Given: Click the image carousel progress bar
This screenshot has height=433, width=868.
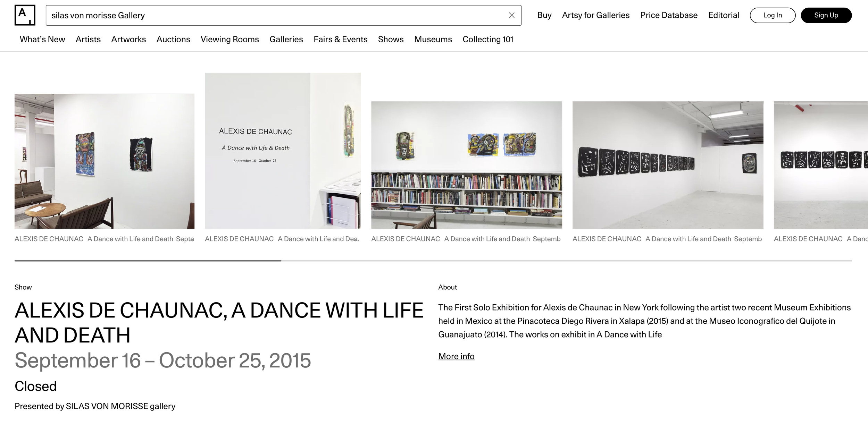Looking at the screenshot, I should [x=433, y=261].
